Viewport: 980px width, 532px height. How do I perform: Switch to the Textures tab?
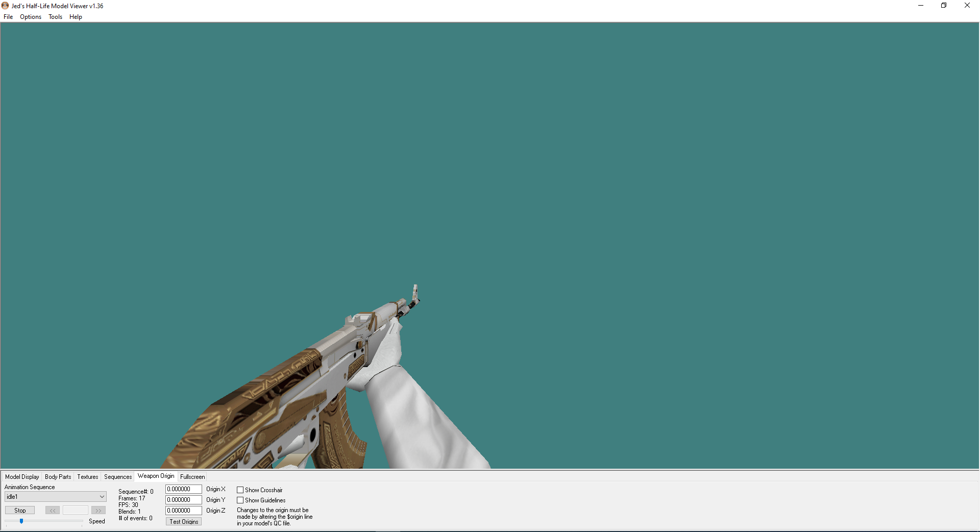pos(88,477)
